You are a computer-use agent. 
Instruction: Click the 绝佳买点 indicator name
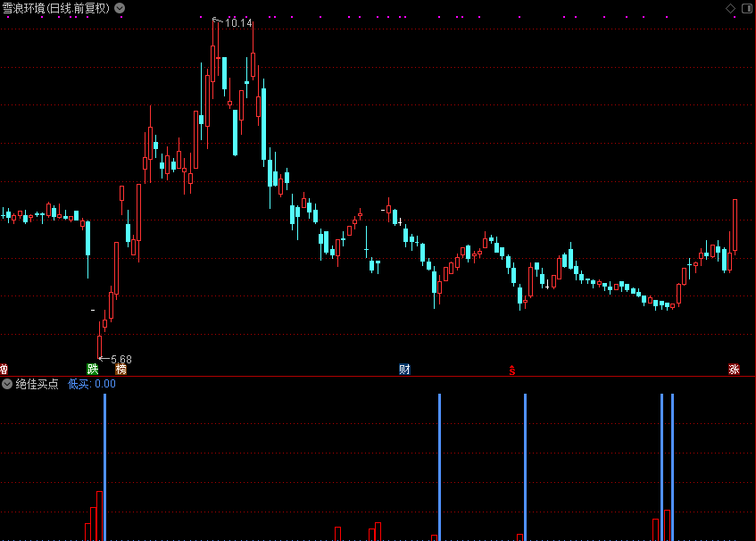click(x=37, y=384)
